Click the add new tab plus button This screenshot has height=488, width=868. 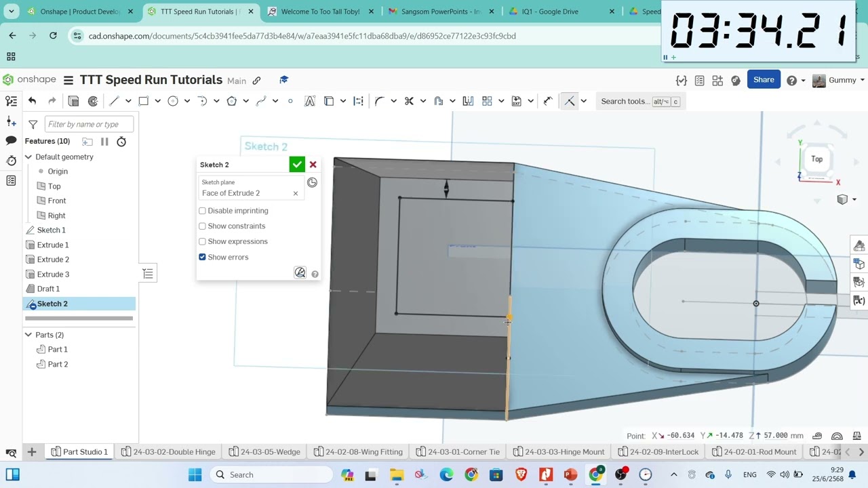[x=32, y=452]
